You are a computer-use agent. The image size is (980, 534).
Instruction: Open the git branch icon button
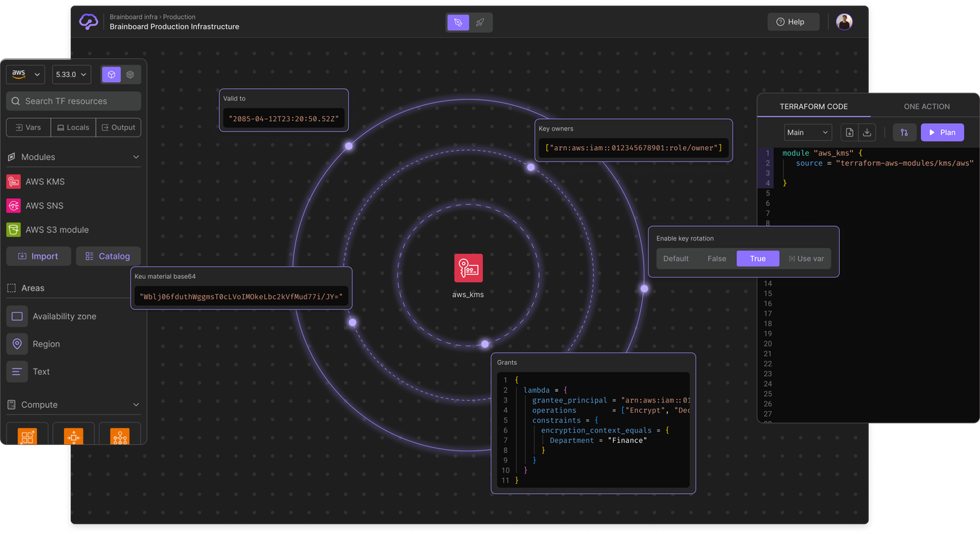pyautogui.click(x=904, y=133)
